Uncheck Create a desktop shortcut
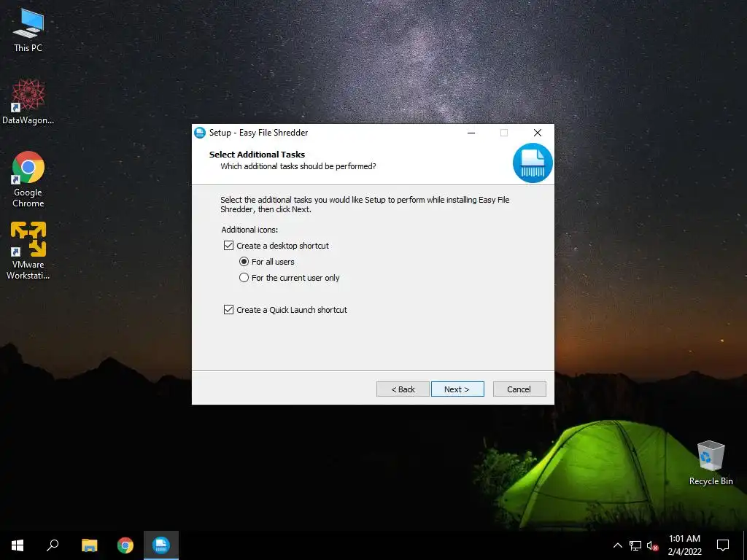Image resolution: width=747 pixels, height=560 pixels. [x=228, y=246]
